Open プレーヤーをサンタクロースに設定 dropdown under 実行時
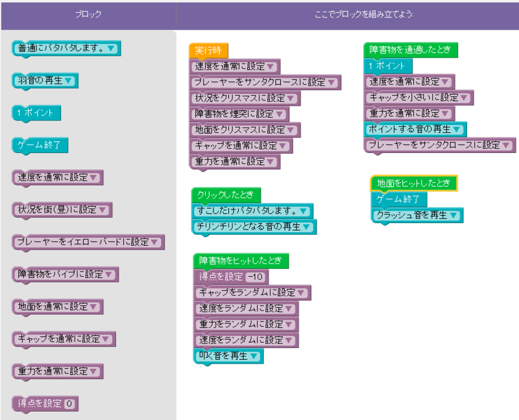This screenshot has height=420, width=519. point(332,83)
